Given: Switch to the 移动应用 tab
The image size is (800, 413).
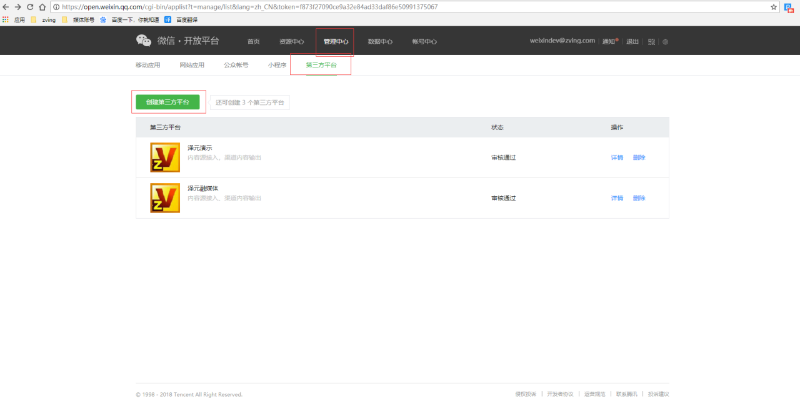Looking at the screenshot, I should coord(147,65).
